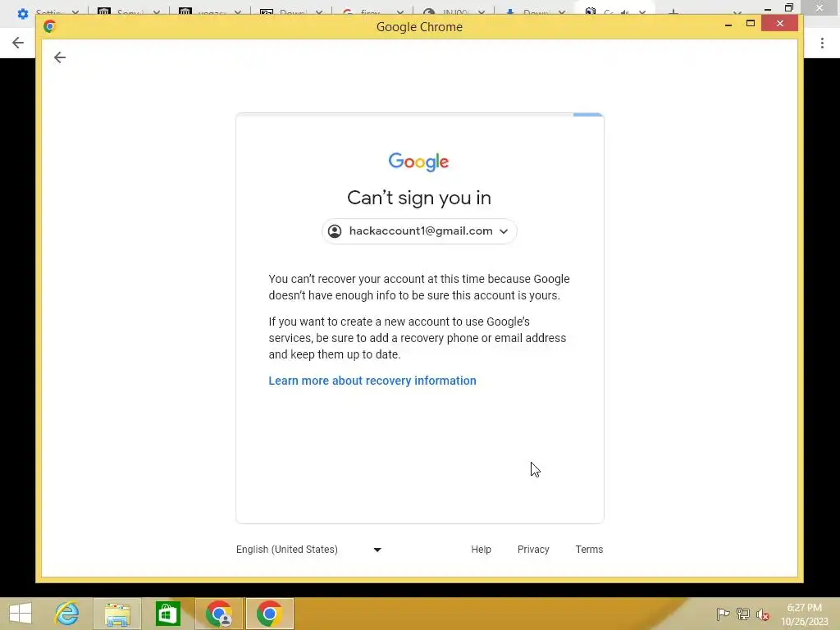The image size is (840, 630).
Task: Open Learn more about recovery information link
Action: coord(372,381)
